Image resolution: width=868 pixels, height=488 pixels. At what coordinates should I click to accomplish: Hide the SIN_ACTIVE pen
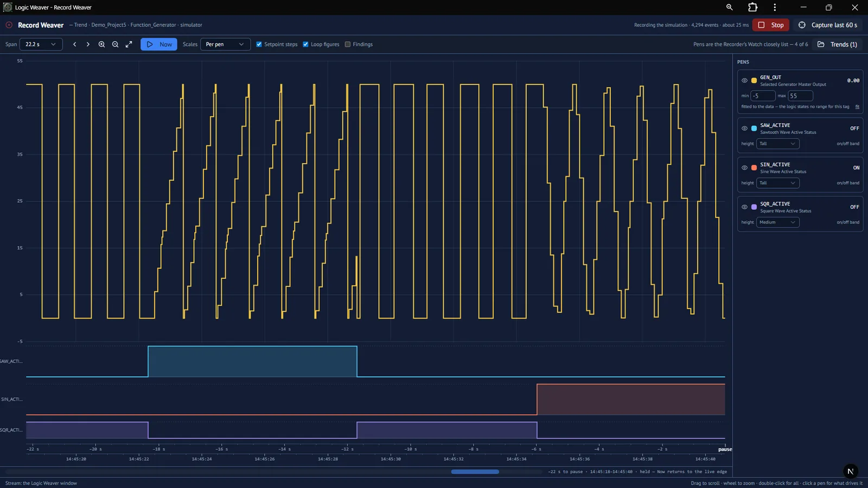(x=744, y=168)
